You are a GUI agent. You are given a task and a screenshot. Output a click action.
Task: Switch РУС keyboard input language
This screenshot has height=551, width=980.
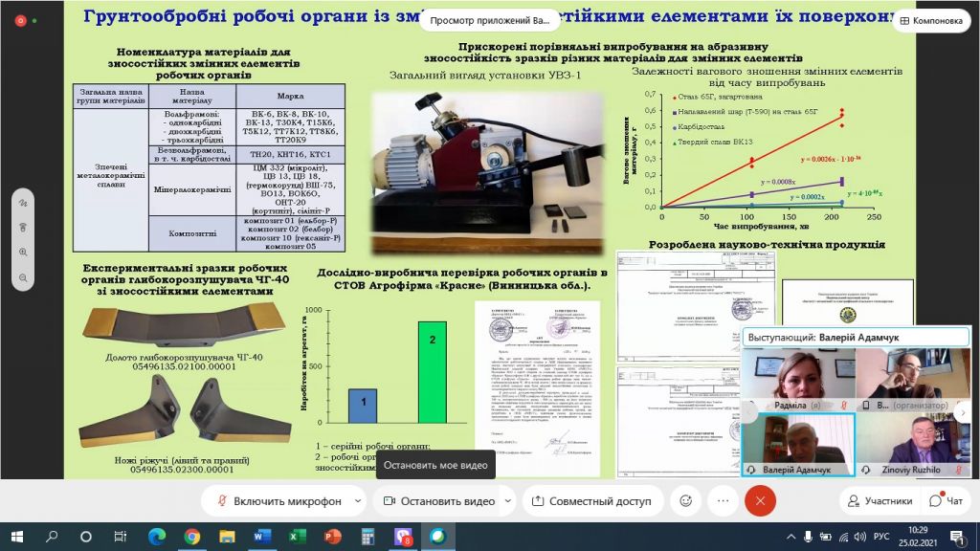[881, 537]
